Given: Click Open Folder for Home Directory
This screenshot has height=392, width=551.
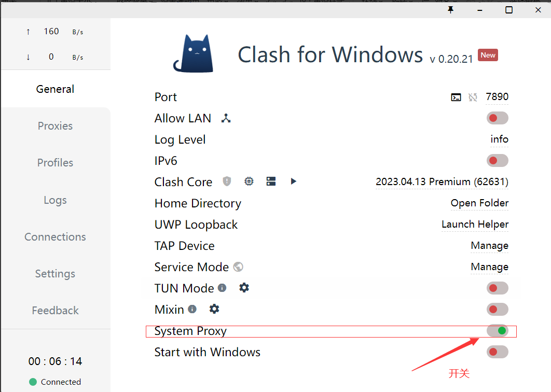Looking at the screenshot, I should click(479, 203).
